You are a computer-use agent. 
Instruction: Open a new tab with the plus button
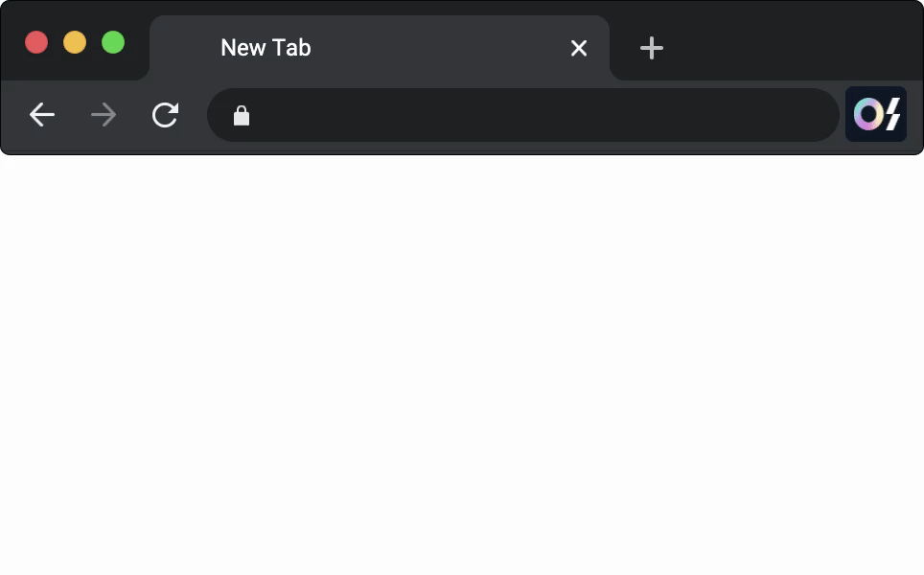pyautogui.click(x=652, y=48)
